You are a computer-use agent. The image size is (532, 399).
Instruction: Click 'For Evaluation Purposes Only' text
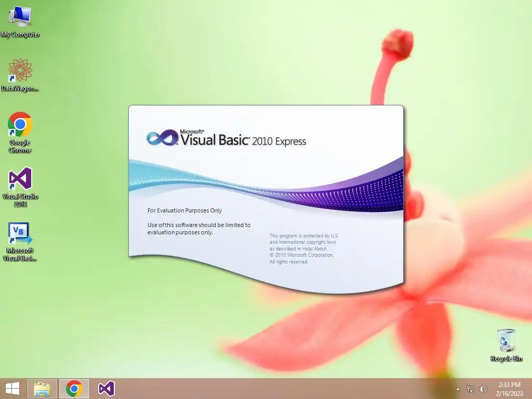[184, 210]
